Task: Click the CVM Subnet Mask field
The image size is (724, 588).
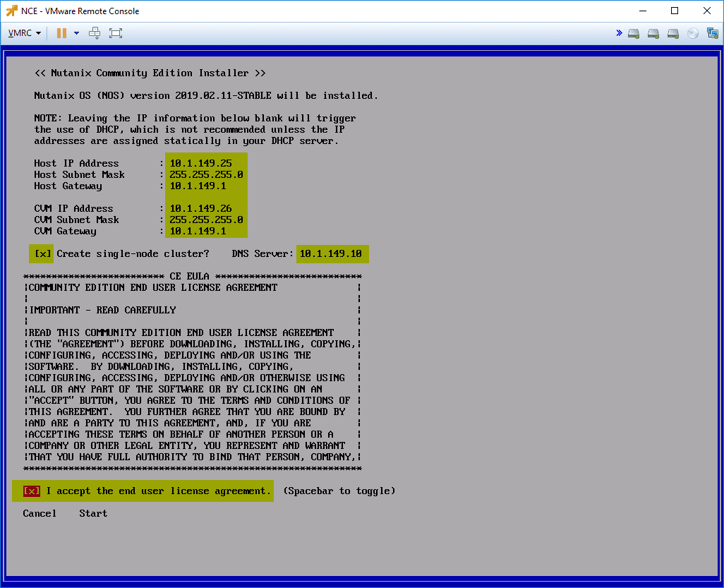Action: pos(206,220)
